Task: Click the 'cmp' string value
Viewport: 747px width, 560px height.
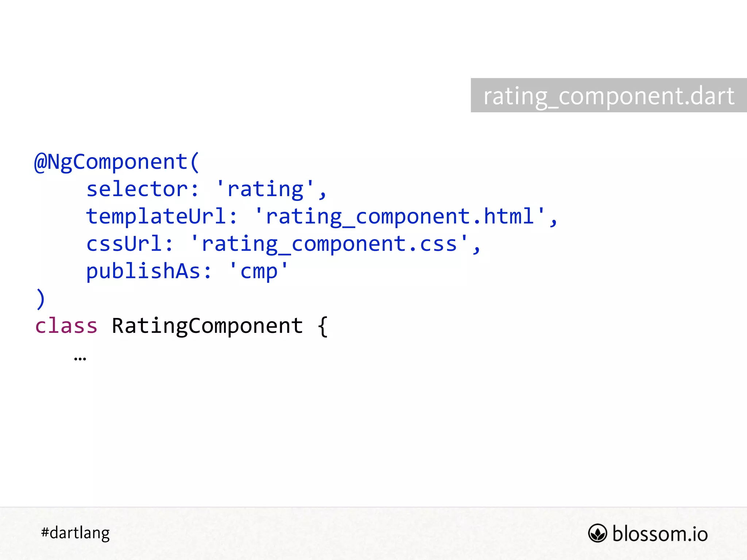Action: [259, 272]
